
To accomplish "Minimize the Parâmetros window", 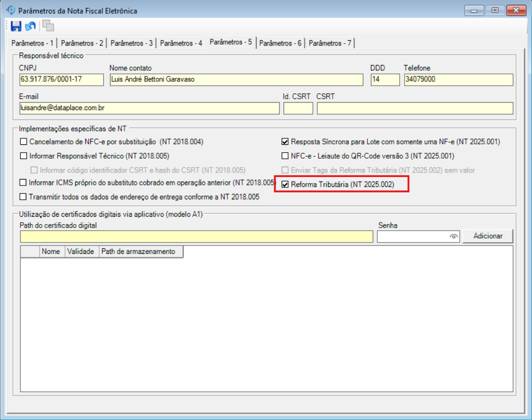I will point(474,10).
